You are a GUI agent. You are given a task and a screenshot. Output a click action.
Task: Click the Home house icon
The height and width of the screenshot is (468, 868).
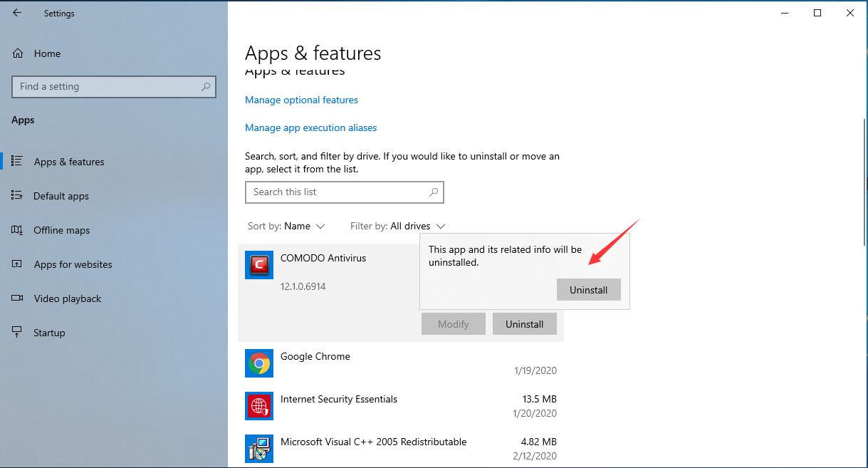(x=18, y=53)
